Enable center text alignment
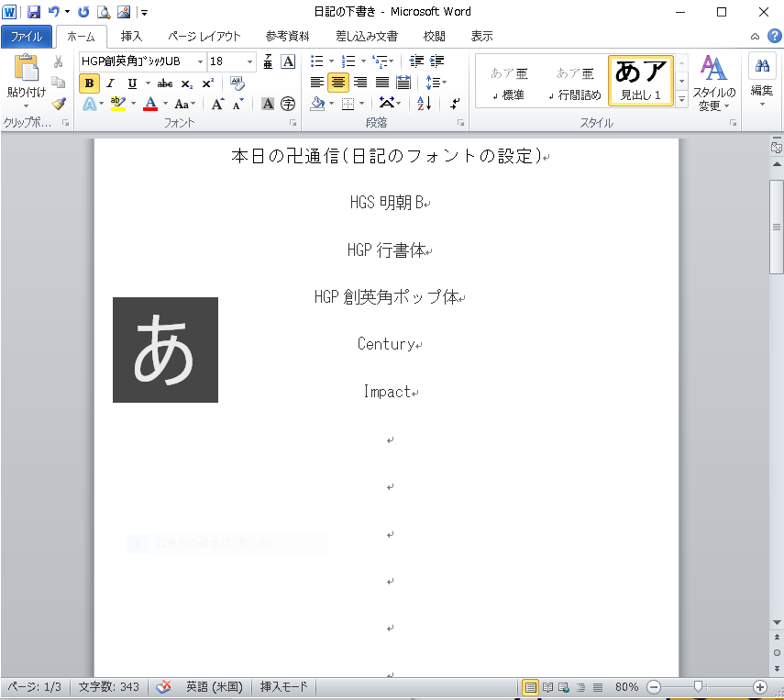The width and height of the screenshot is (784, 700). click(337, 83)
